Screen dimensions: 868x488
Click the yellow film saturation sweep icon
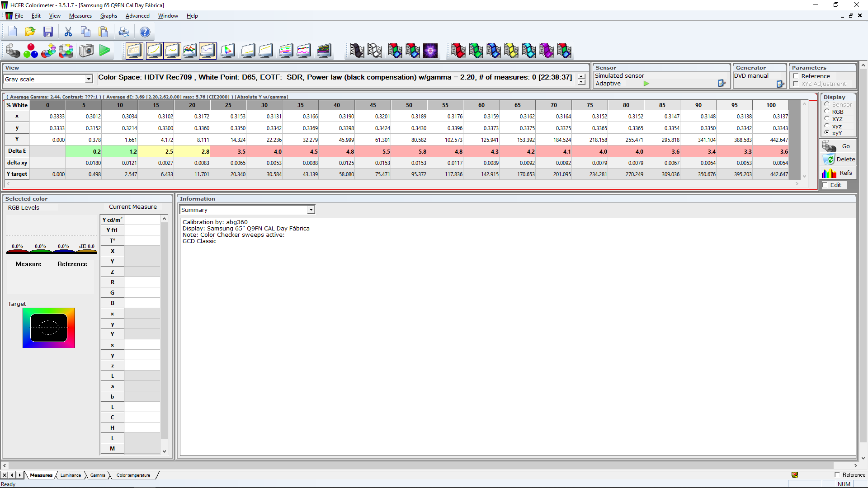[511, 51]
